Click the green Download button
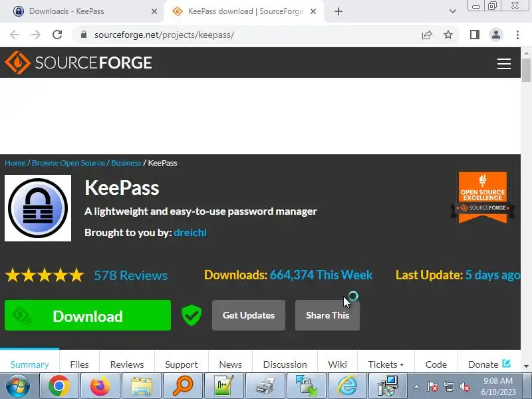Viewport: 532px width, 399px height. [88, 315]
